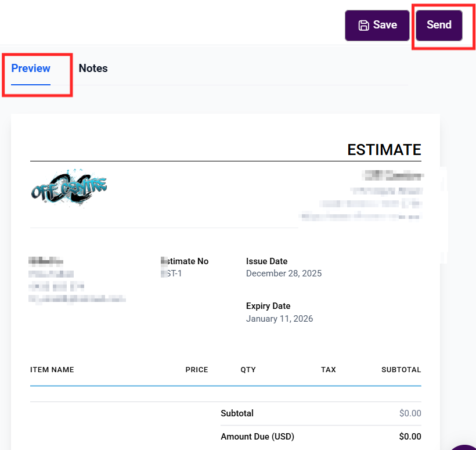This screenshot has width=476, height=450.
Task: Select the bold $0.00 amount due total
Action: (410, 437)
